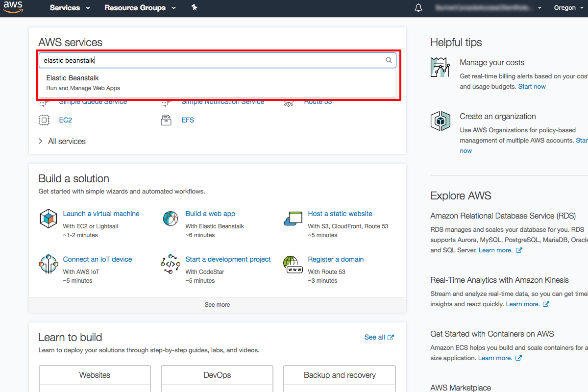The image size is (588, 392).
Task: Open the Oregon region dropdown
Action: [568, 7]
